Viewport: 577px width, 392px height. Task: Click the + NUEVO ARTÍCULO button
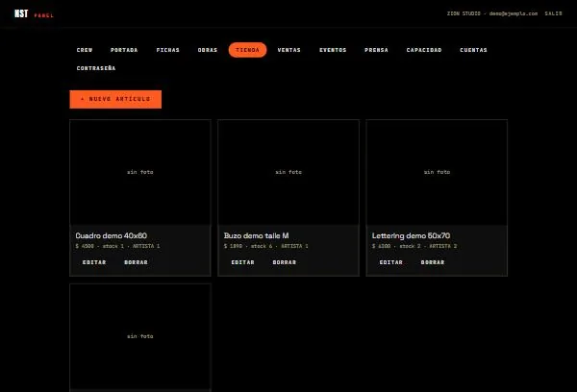pyautogui.click(x=115, y=99)
